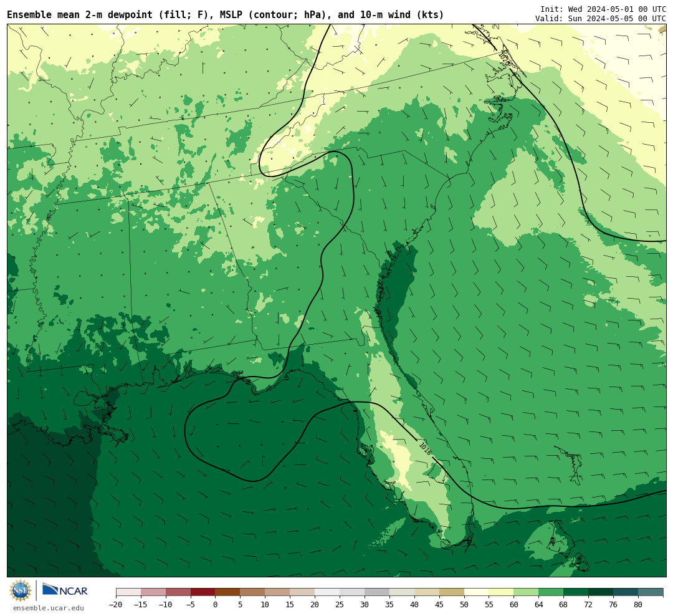Click the 25 colorbar tick label
This screenshot has width=673, height=616.
coord(340,604)
